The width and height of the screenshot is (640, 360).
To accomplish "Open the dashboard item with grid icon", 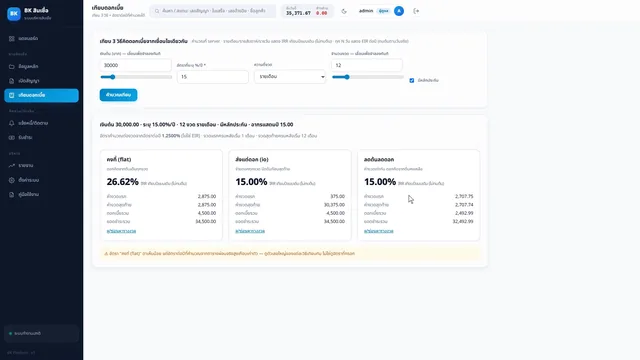I will tap(41, 38).
